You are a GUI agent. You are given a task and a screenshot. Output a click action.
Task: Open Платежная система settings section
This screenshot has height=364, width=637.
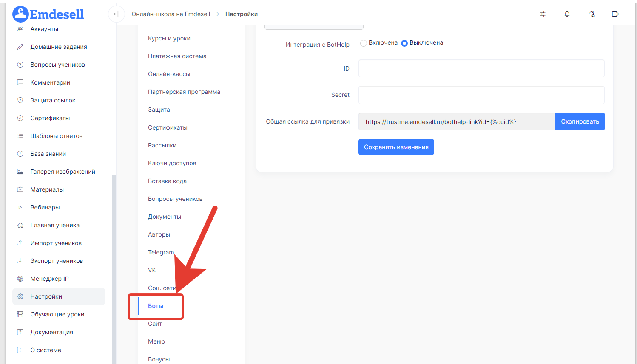pyautogui.click(x=177, y=56)
